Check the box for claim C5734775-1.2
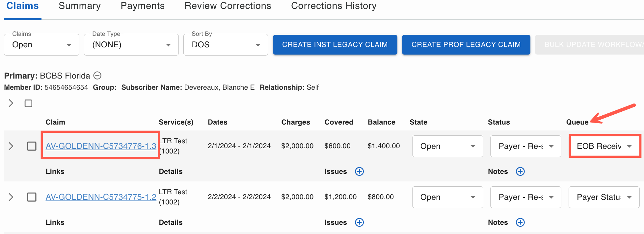The width and height of the screenshot is (644, 234). pos(32,197)
